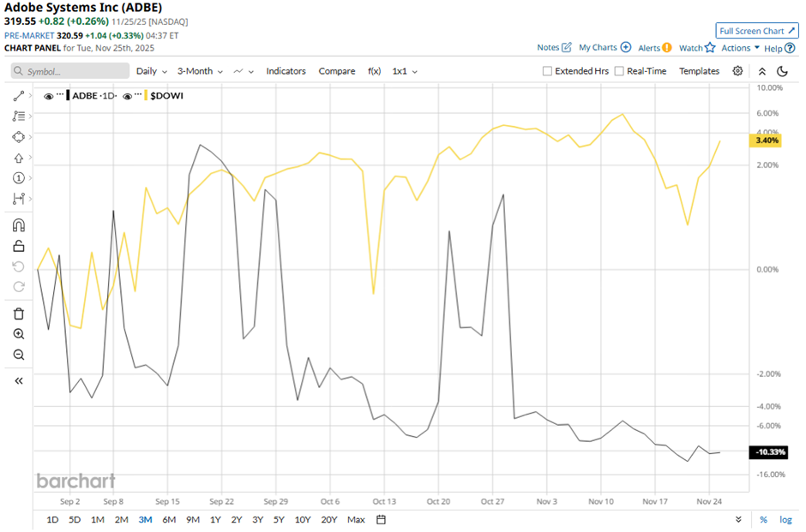This screenshot has width=806, height=532.
Task: Select the geometric shapes tool
Action: tap(19, 137)
